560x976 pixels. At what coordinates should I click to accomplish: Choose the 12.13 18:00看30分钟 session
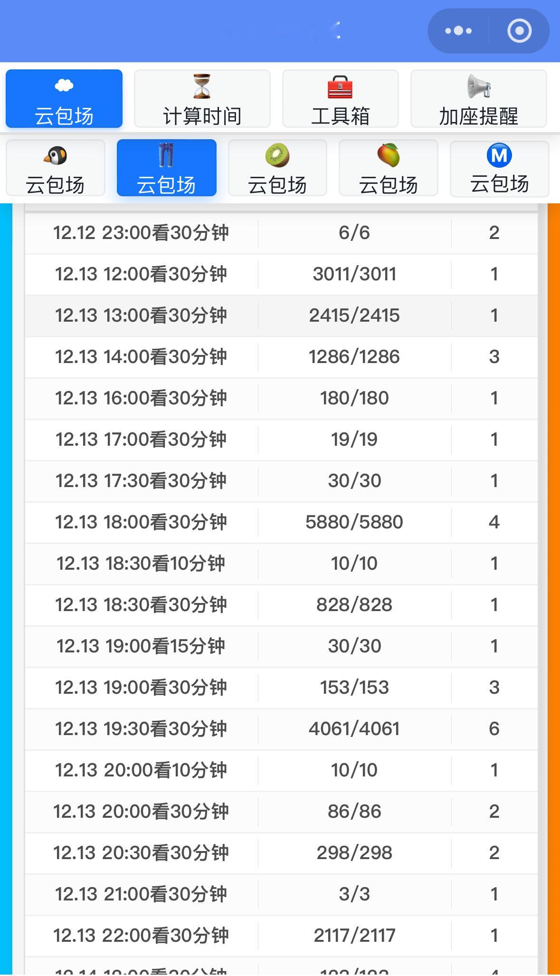[x=281, y=522]
